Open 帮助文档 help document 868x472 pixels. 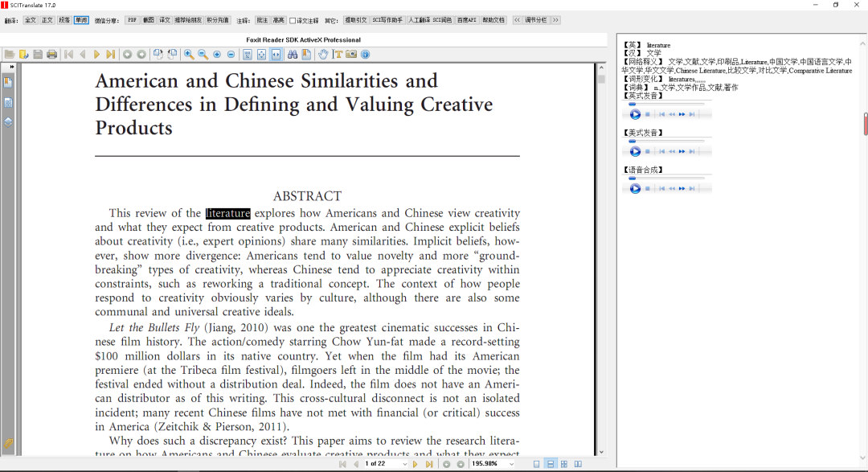click(x=493, y=20)
